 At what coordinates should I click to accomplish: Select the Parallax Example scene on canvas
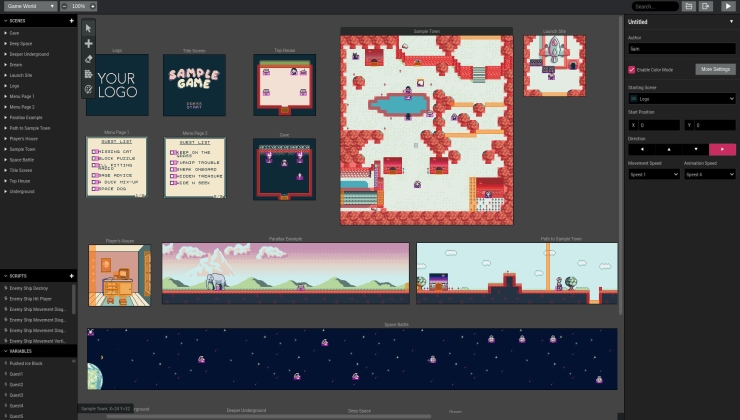[286, 273]
